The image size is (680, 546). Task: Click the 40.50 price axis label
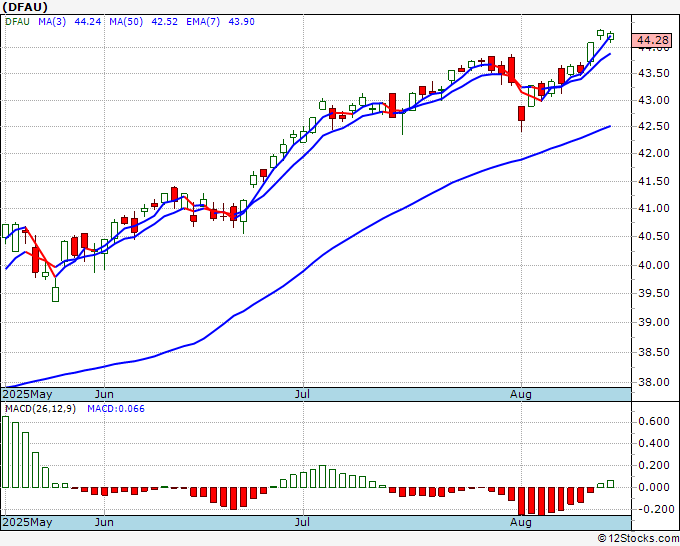(x=654, y=236)
